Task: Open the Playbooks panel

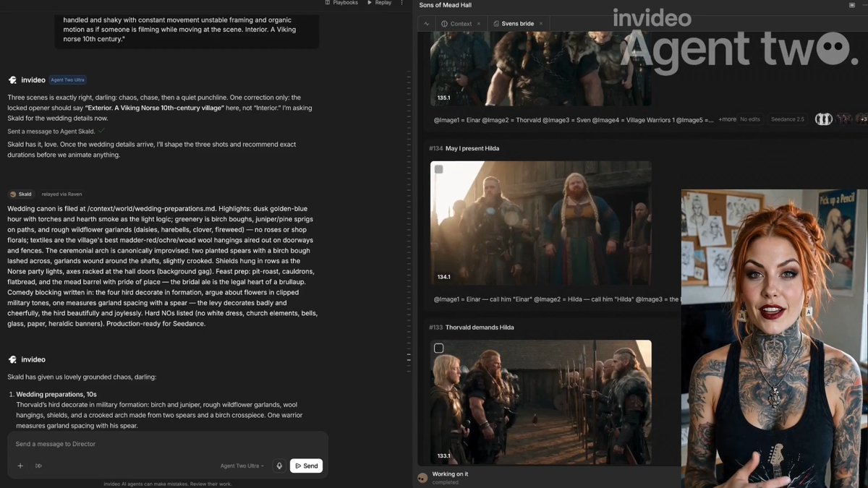Action: pyautogui.click(x=341, y=3)
